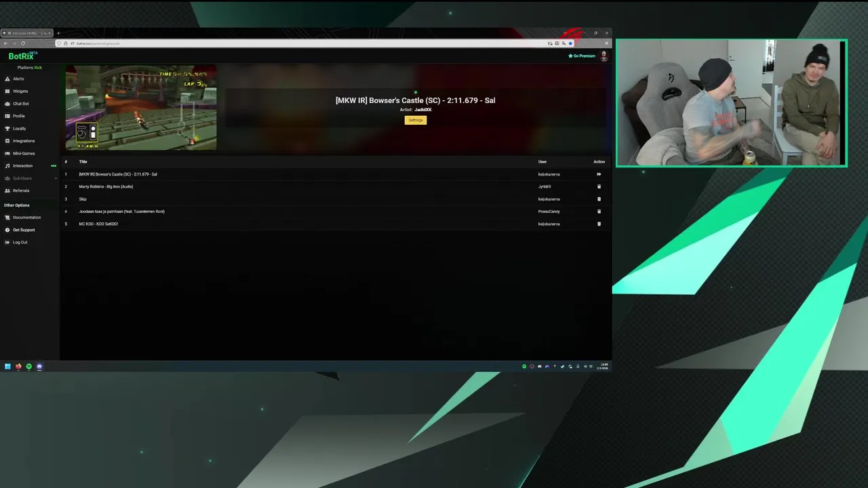Open Firefox from the taskbar

[18, 367]
